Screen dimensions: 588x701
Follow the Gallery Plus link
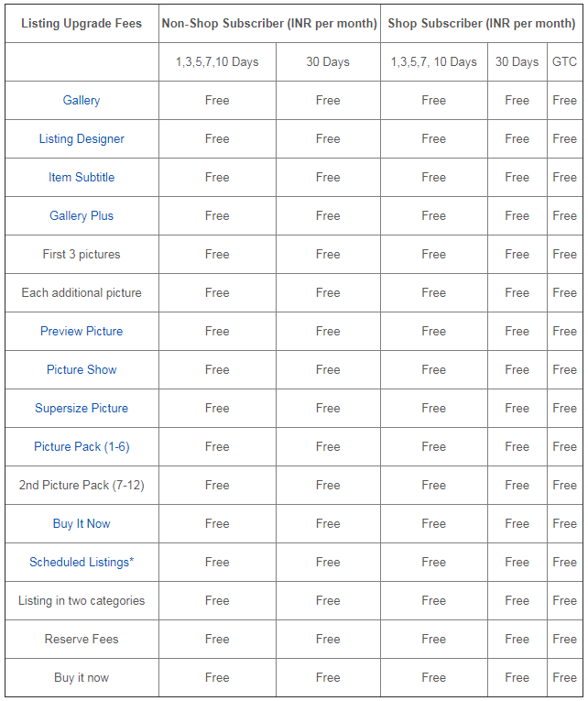point(82,216)
